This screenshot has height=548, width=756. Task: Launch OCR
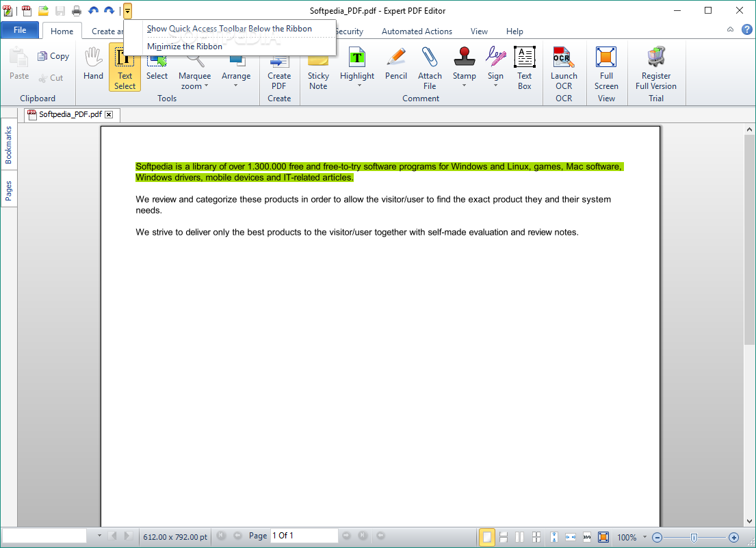coord(564,68)
